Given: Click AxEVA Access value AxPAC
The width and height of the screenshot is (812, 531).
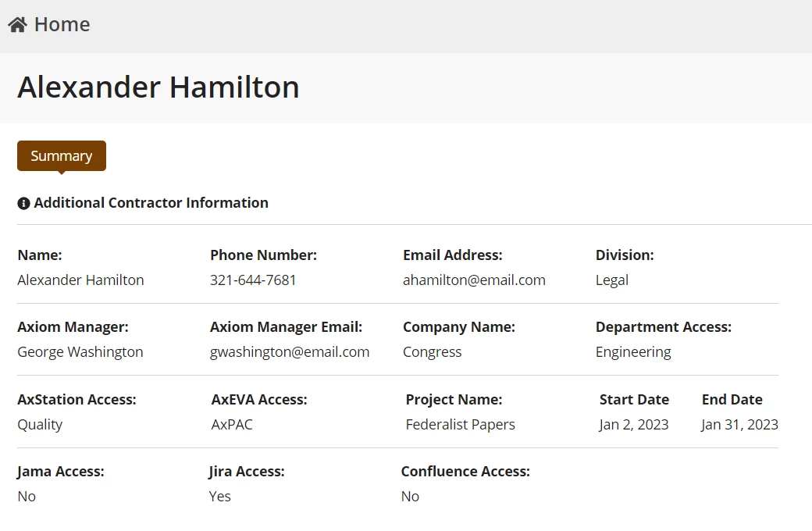Looking at the screenshot, I should (x=231, y=424).
